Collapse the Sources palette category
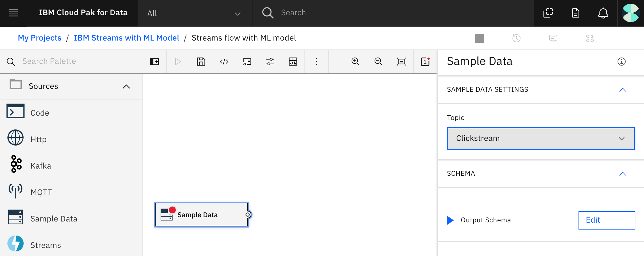Viewport: 644px width, 256px height. click(x=126, y=87)
